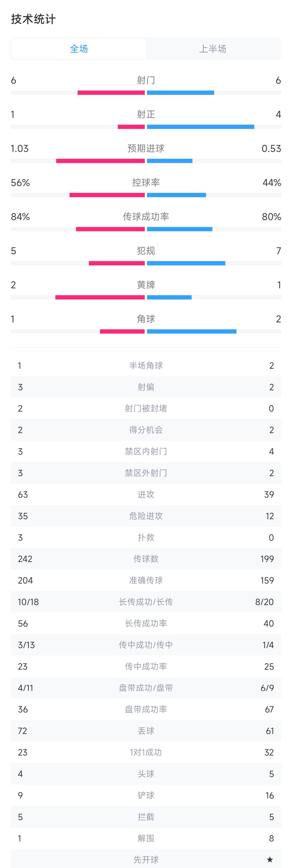The width and height of the screenshot is (292, 868).
Task: Click the 长传成功率 row
Action: (x=146, y=623)
